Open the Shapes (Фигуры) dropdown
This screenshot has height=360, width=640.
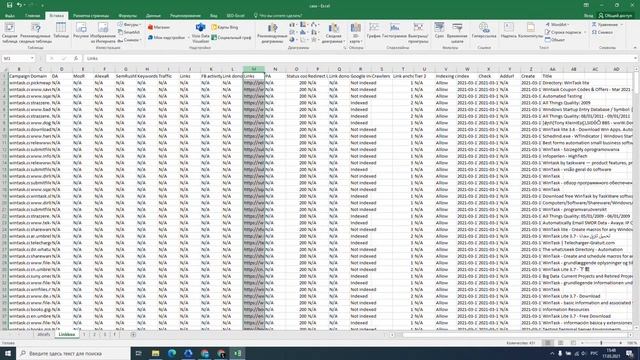(x=129, y=24)
